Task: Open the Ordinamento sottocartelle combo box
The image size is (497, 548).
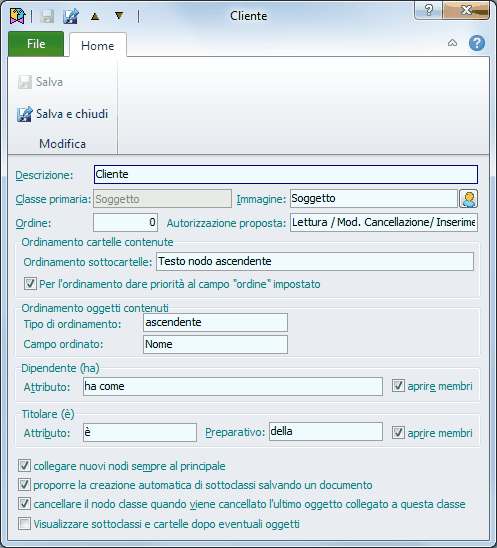Action: pos(315,261)
